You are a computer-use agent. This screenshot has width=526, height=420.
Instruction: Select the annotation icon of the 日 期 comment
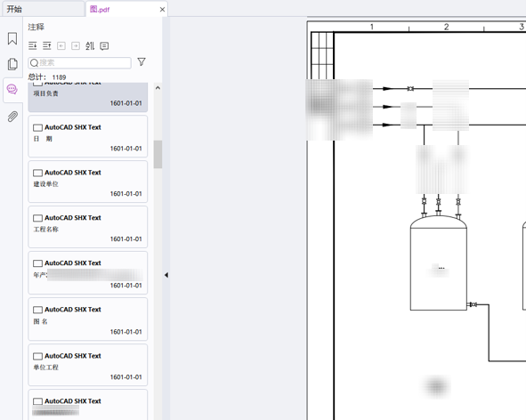[38, 127]
